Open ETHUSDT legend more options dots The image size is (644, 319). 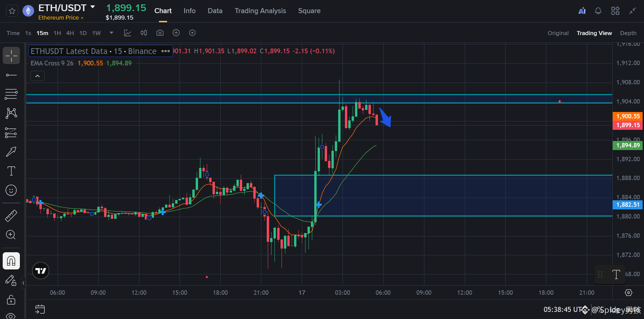coord(165,51)
